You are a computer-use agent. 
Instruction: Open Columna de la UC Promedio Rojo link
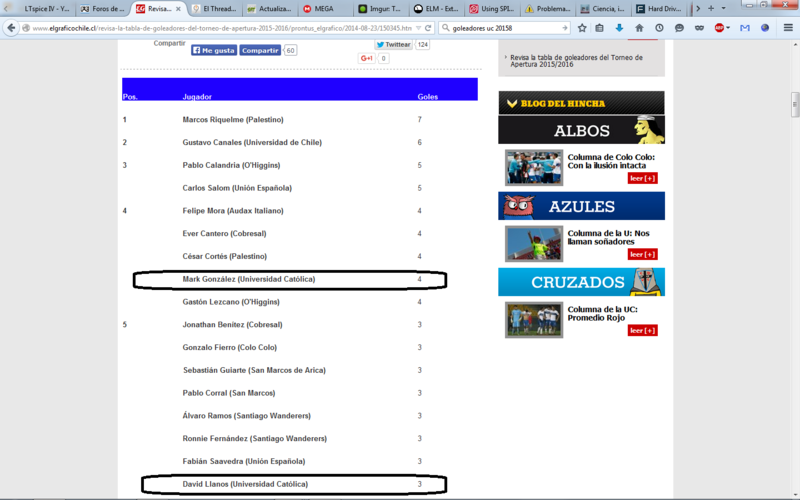pos(602,313)
